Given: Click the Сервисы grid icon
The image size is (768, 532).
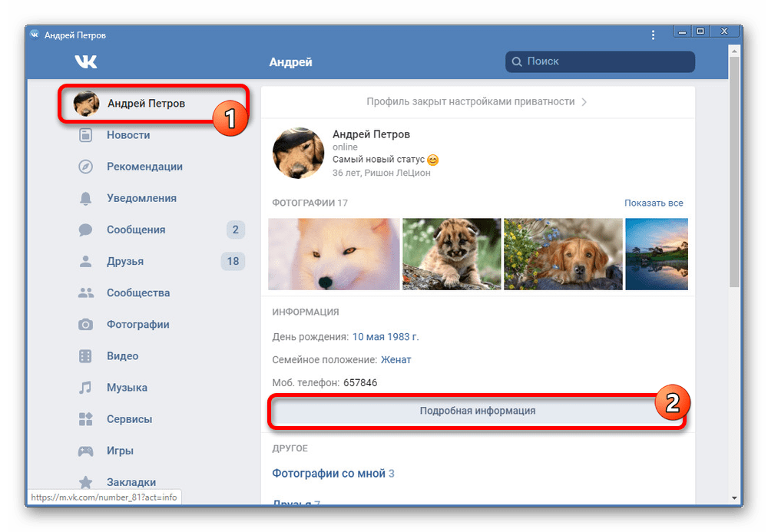Looking at the screenshot, I should coord(85,419).
